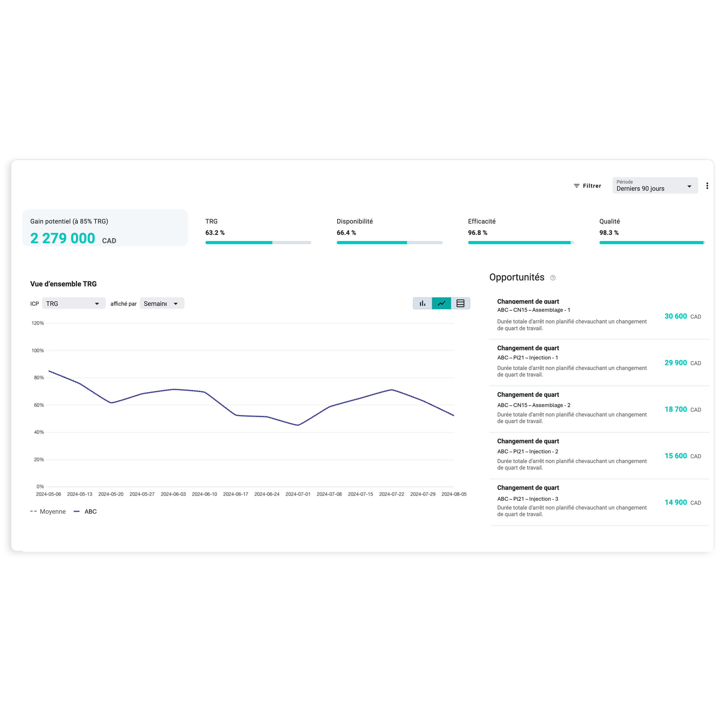
Task: Click the Qualité 98.3 % progress bar
Action: click(x=652, y=243)
